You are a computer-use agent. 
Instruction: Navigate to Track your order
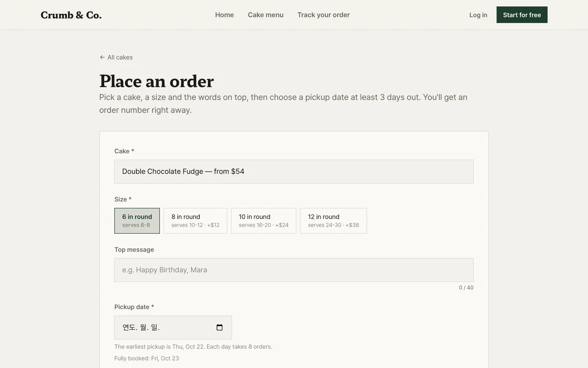pos(323,15)
